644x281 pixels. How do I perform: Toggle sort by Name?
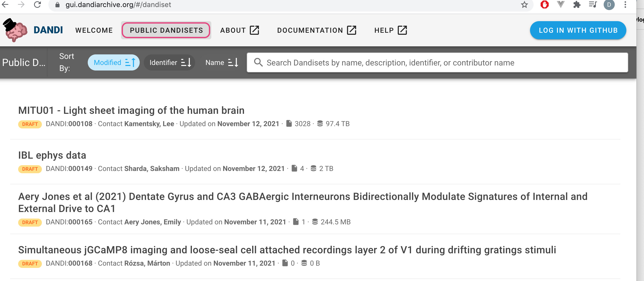[x=221, y=62]
